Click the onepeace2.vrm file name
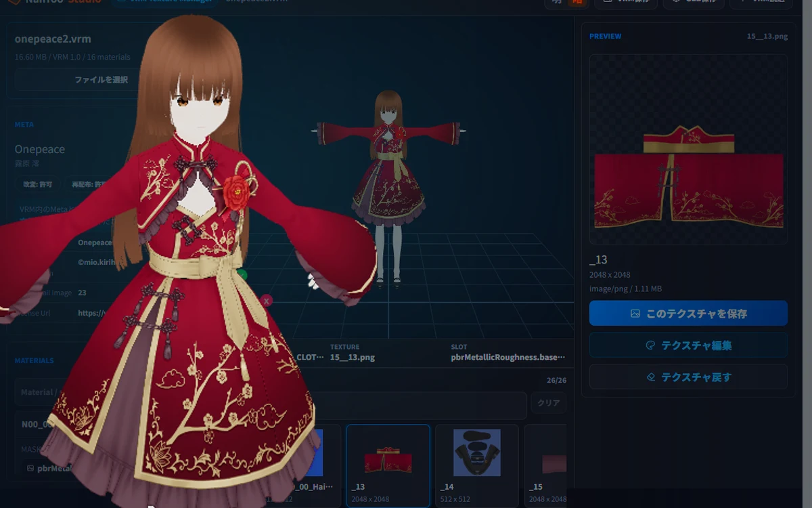This screenshot has height=508, width=812. tap(53, 39)
